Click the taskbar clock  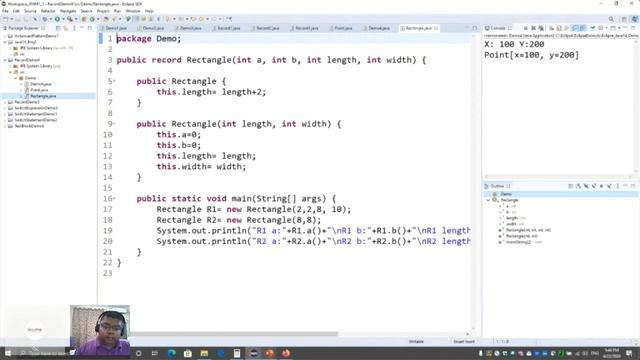(611, 353)
